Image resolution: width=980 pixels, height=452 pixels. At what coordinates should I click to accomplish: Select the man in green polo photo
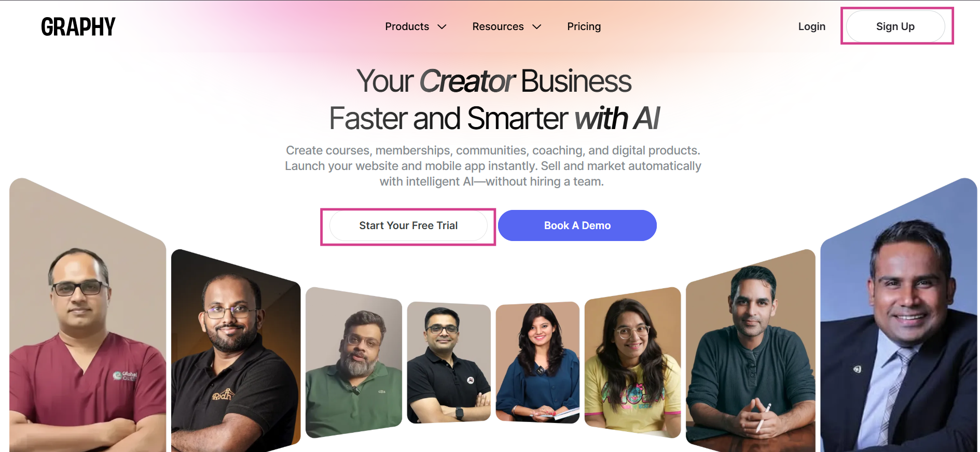pyautogui.click(x=354, y=362)
